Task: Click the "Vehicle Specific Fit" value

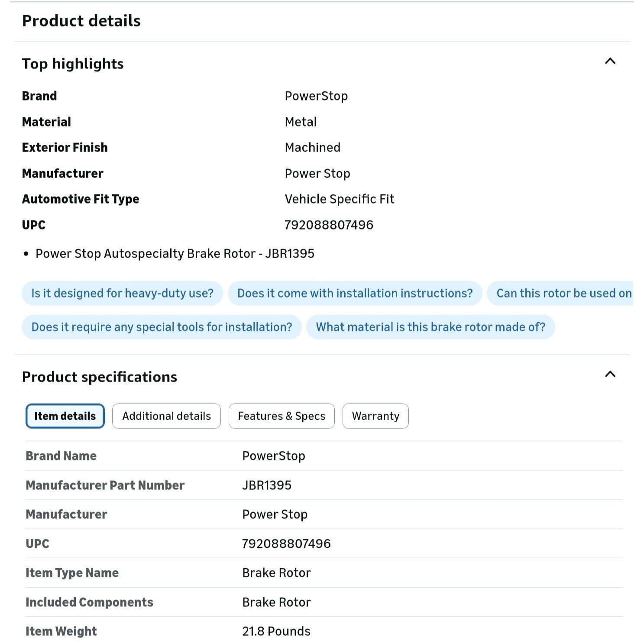Action: (x=340, y=199)
